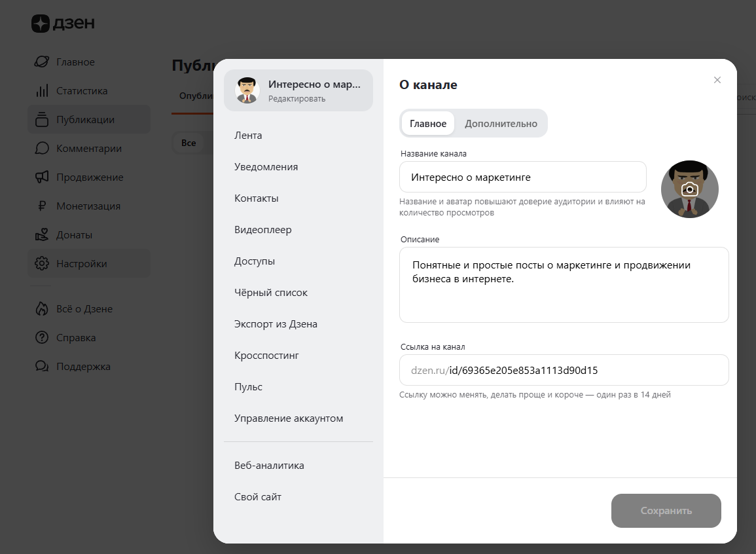Screen dimensions: 756x554
Task: Open Статистика using its bar chart icon
Action: click(41, 90)
